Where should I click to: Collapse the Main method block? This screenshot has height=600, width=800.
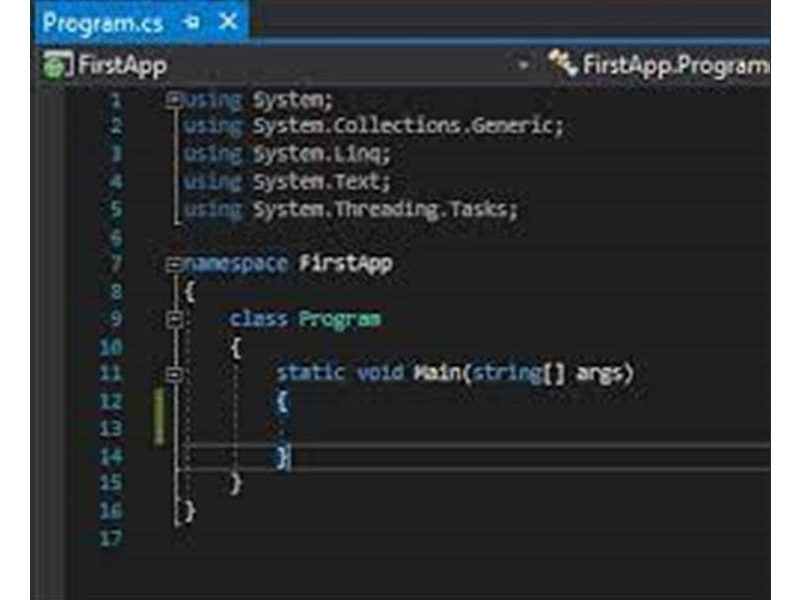coord(174,374)
